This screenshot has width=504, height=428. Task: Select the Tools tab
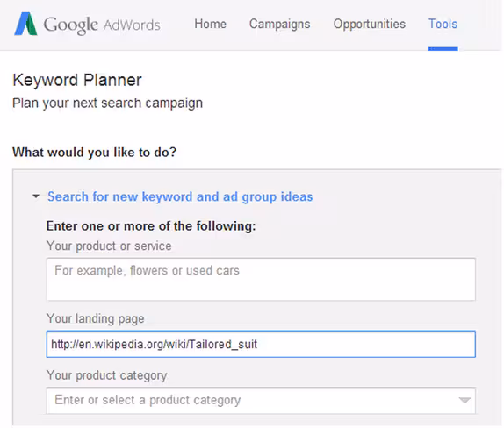coord(443,24)
